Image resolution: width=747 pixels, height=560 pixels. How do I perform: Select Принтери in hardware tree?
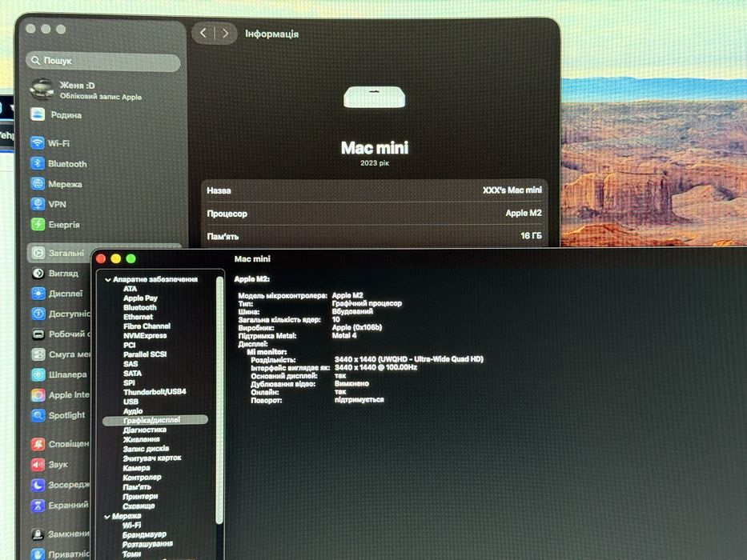pyautogui.click(x=140, y=496)
